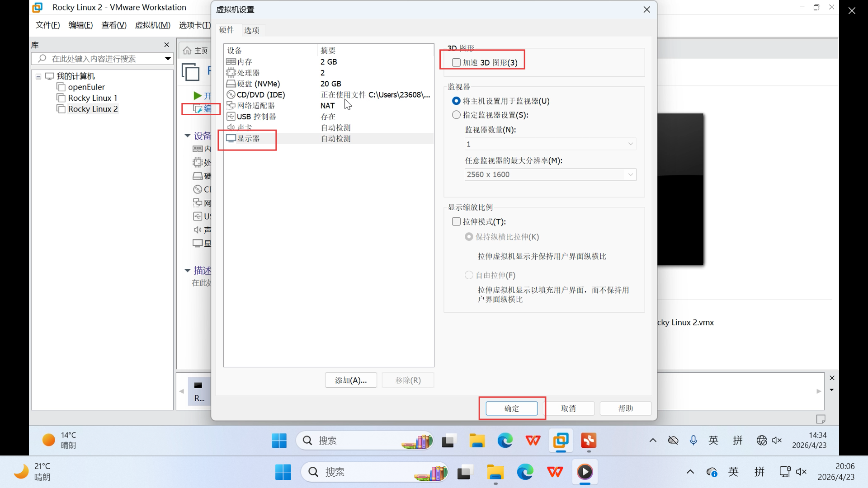This screenshot has height=488, width=868.
Task: Enable the accelerate 3D graphics checkbox
Action: click(x=456, y=62)
